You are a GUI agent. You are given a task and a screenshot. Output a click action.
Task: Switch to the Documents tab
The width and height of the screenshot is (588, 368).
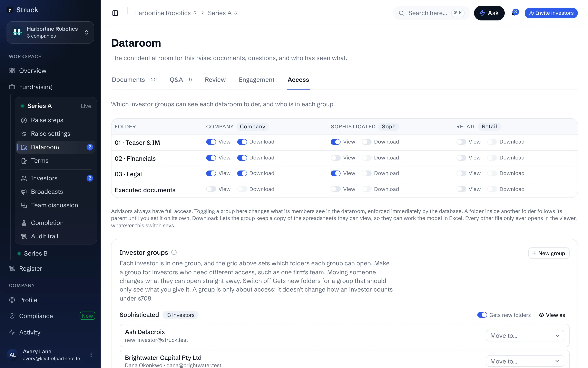pos(134,80)
